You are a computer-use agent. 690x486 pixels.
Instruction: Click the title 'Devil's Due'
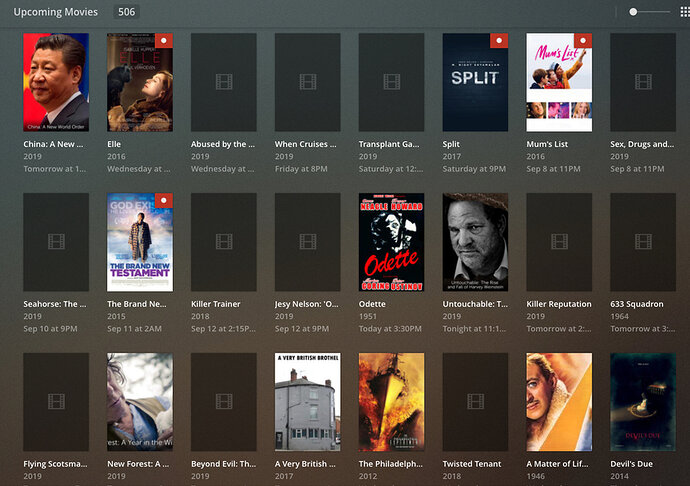coord(631,464)
